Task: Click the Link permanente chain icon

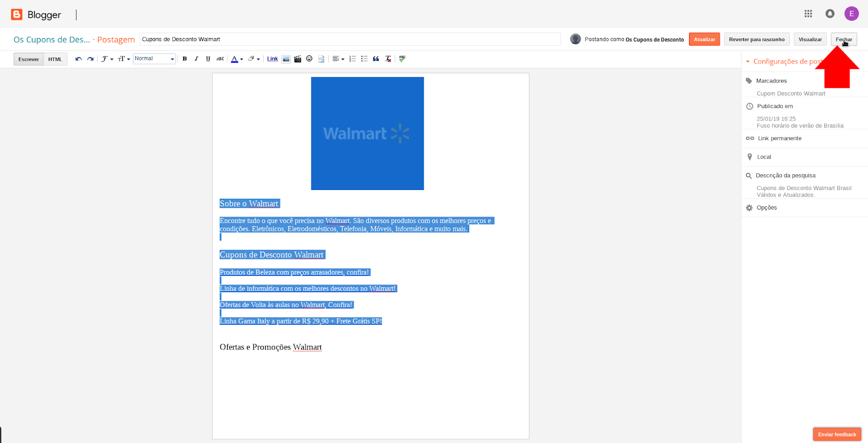Action: click(750, 138)
